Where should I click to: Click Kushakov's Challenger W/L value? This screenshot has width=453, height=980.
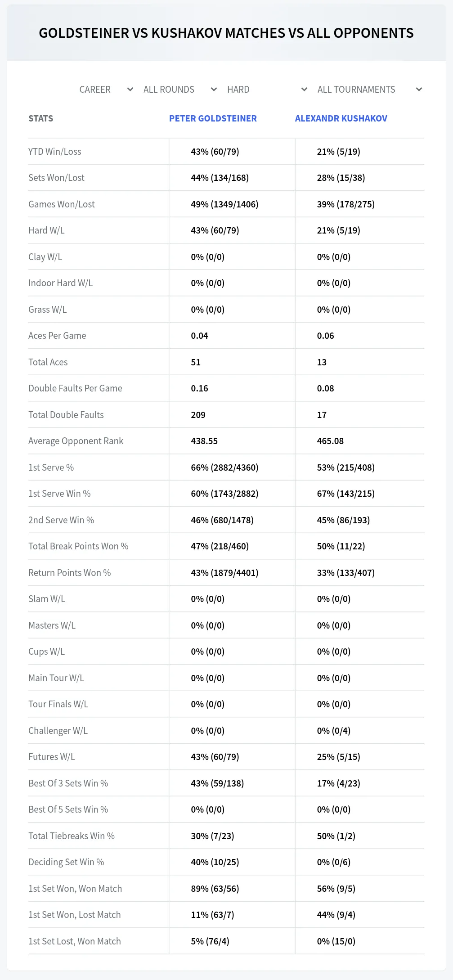pyautogui.click(x=333, y=731)
